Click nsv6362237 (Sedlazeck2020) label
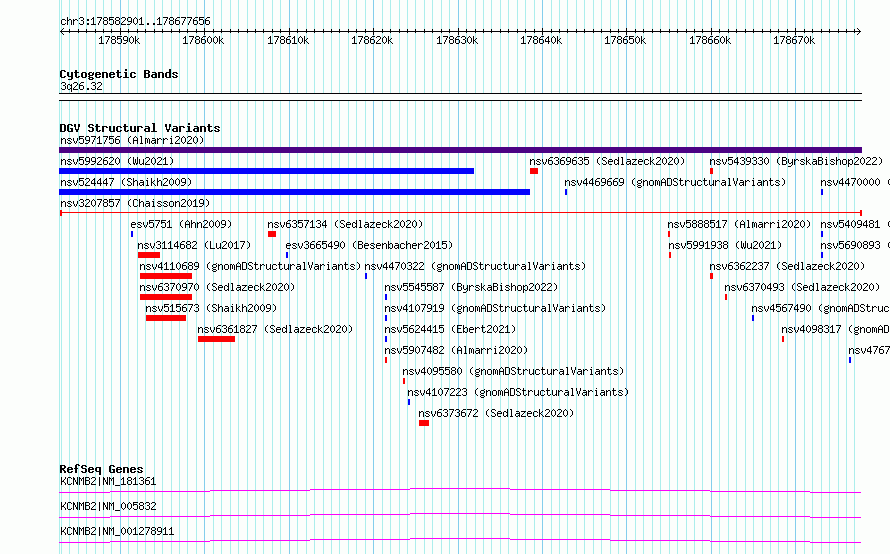 [787, 266]
